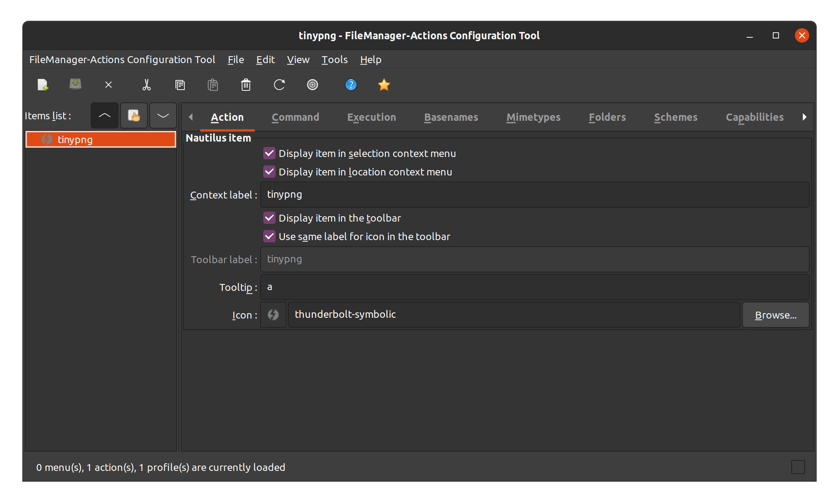Click the star About icon in the toolbar
The image size is (839, 504).
click(x=384, y=85)
